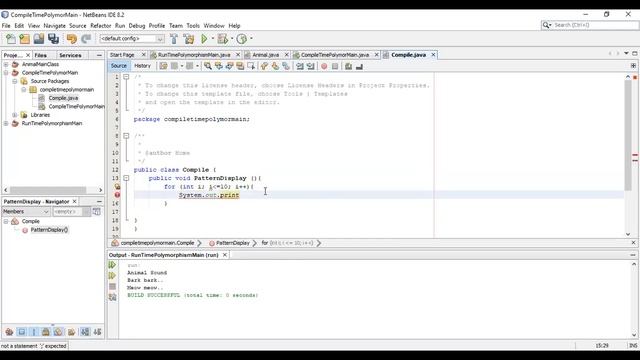Image resolution: width=640 pixels, height=360 pixels.
Task: Toggle Show Inherited Members in Navigator footer
Action: (9, 332)
